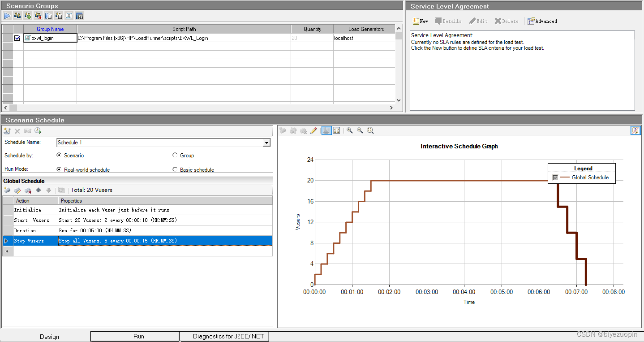This screenshot has height=342, width=644.
Task: Click the groups grid scroll-right arrow
Action: 391,108
